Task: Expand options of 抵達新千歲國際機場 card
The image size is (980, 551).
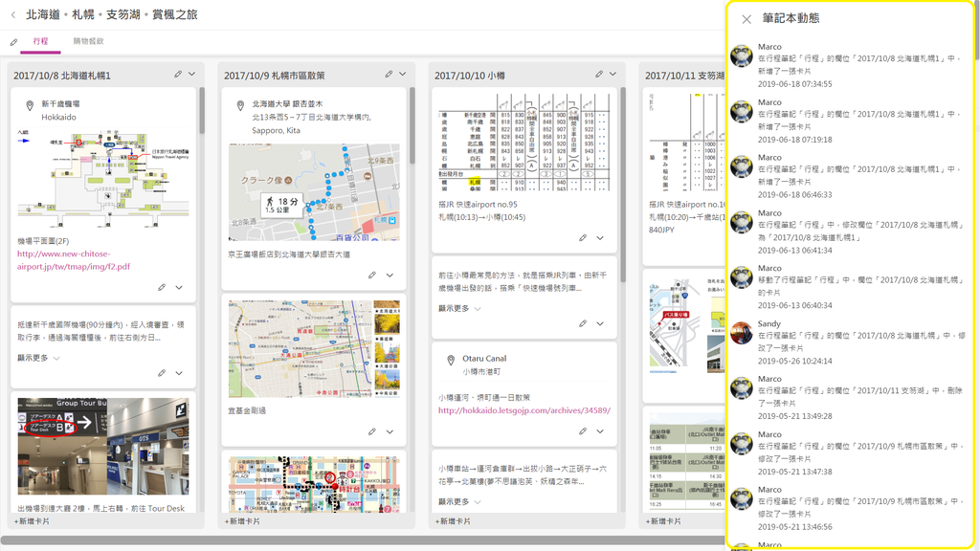Action: [x=179, y=373]
